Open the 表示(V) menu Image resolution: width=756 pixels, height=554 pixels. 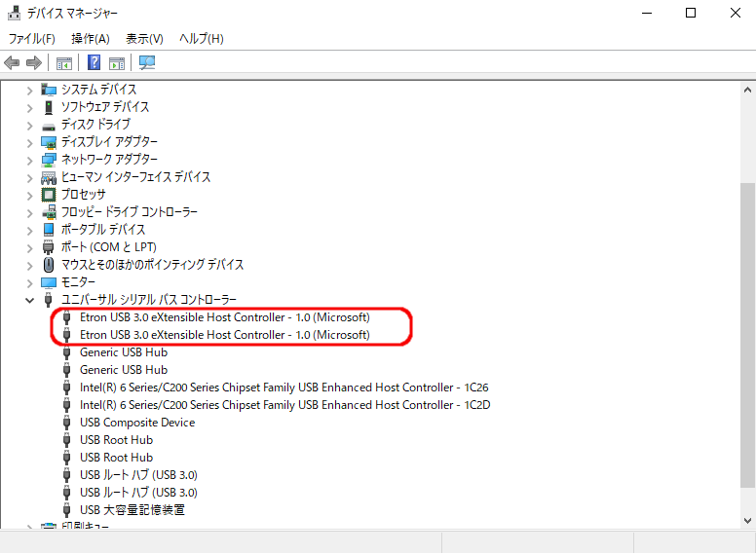point(144,39)
